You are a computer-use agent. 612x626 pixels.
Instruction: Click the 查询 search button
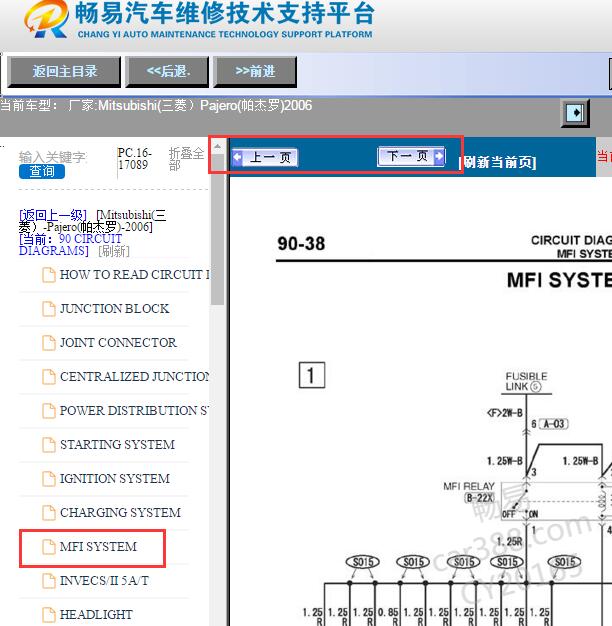[42, 171]
